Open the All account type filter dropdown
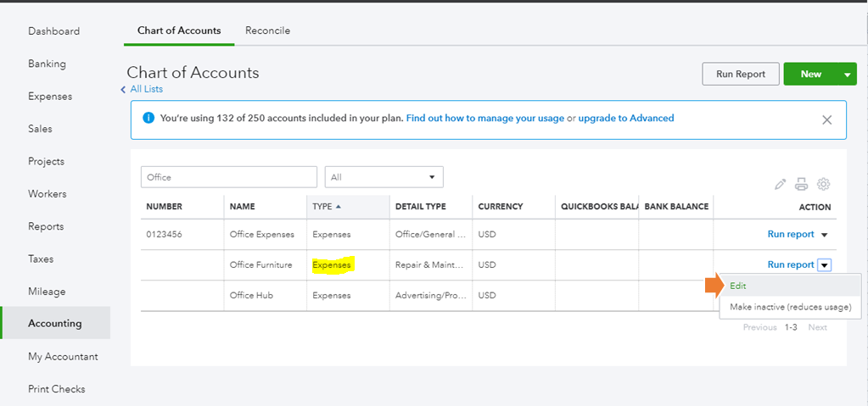 384,177
